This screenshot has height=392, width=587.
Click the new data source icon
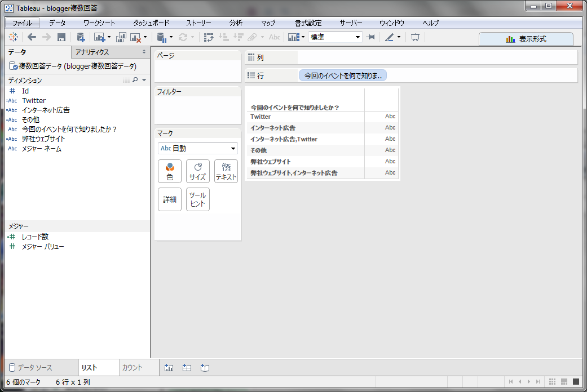(x=81, y=37)
